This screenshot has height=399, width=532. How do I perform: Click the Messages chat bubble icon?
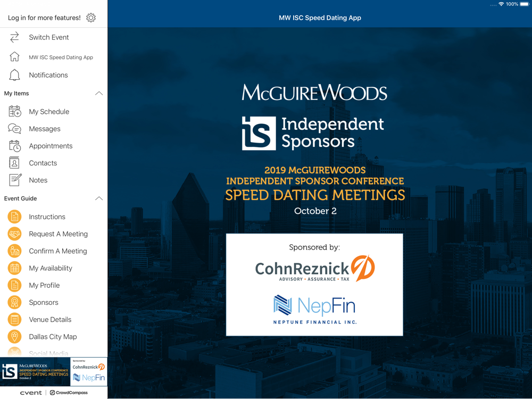coord(14,129)
